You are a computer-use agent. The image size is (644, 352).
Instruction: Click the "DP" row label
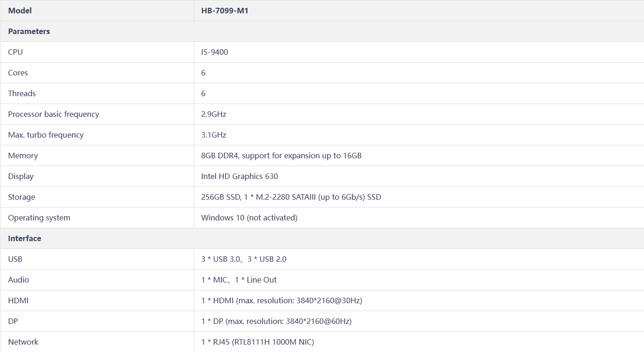tap(13, 321)
